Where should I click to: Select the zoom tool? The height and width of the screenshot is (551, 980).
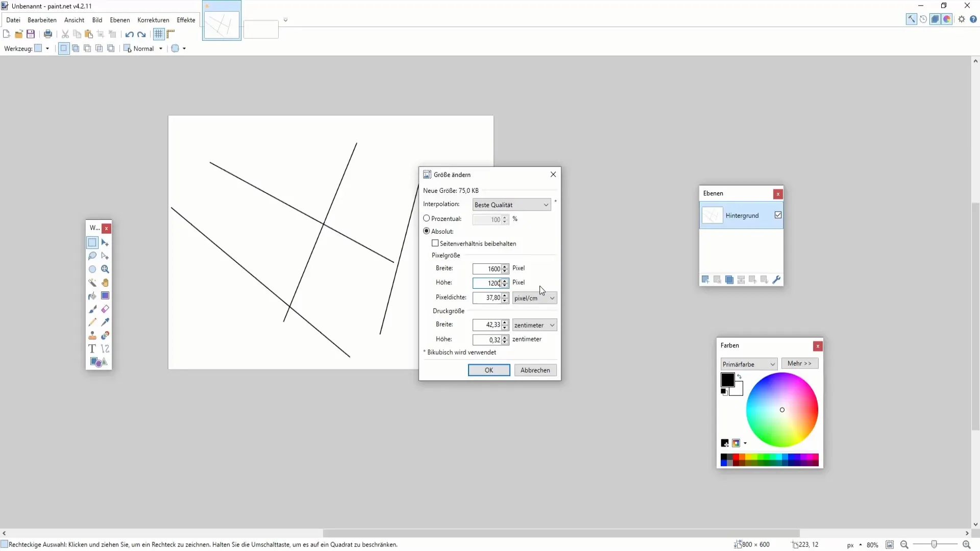[106, 269]
